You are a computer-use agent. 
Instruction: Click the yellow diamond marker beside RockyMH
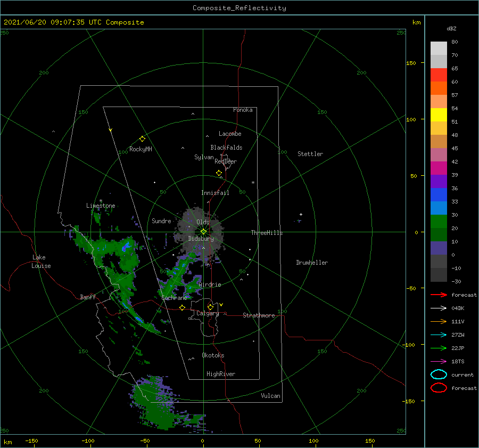point(142,139)
